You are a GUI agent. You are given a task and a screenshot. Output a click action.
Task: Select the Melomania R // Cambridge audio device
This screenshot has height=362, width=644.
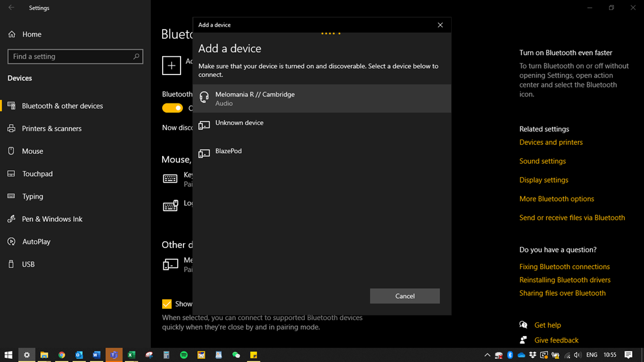pyautogui.click(x=321, y=98)
